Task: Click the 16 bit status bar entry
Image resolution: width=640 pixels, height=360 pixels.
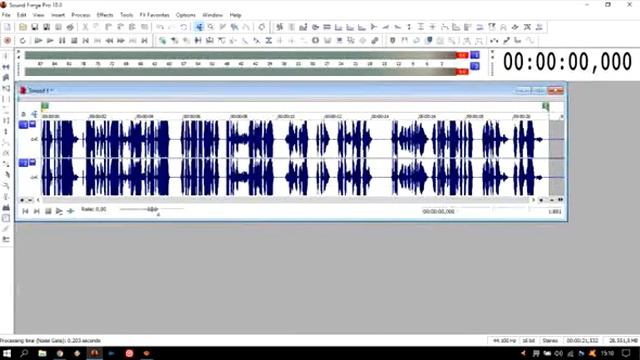Action: [529, 340]
